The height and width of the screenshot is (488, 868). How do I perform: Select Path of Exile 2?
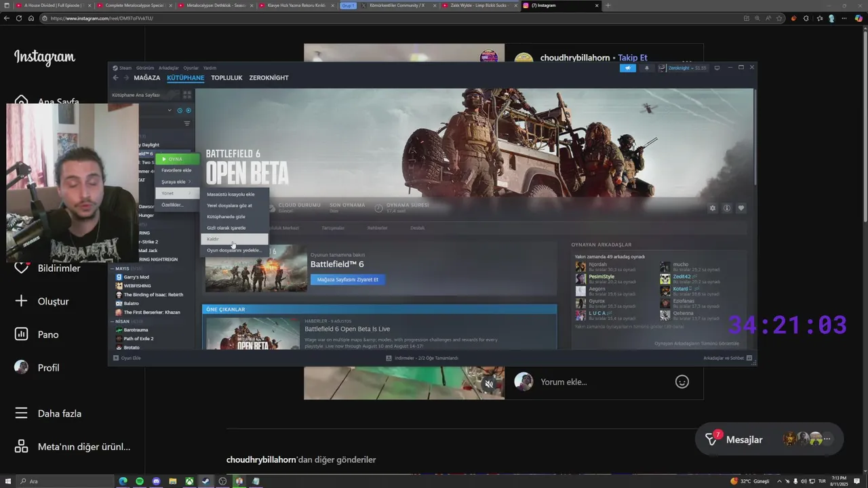[138, 339]
